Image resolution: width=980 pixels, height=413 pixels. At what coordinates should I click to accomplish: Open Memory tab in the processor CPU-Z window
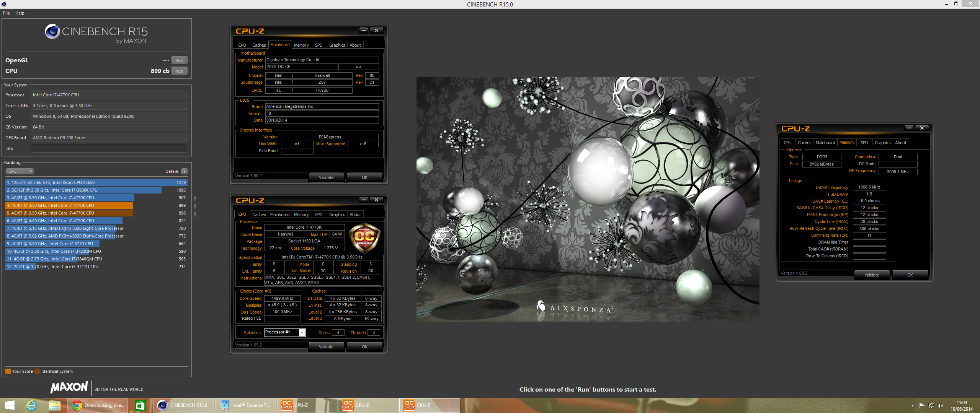click(301, 215)
